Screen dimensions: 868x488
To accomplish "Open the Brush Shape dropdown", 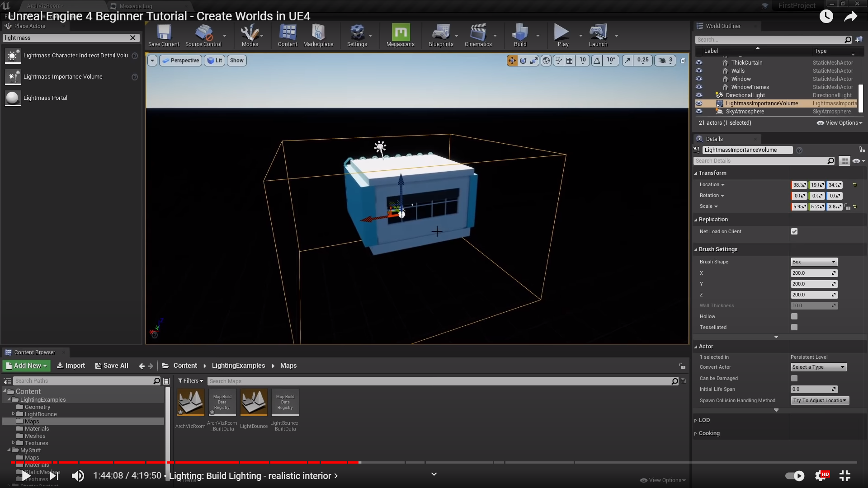I will (x=814, y=262).
